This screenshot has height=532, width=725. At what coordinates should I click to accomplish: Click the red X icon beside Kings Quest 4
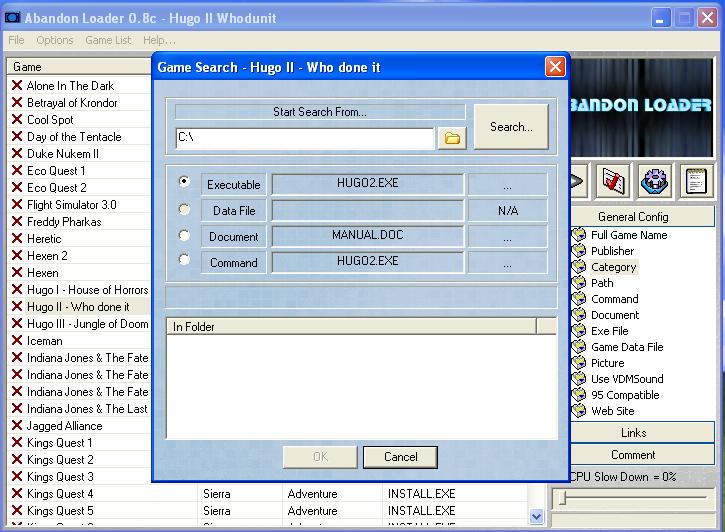pyautogui.click(x=17, y=493)
